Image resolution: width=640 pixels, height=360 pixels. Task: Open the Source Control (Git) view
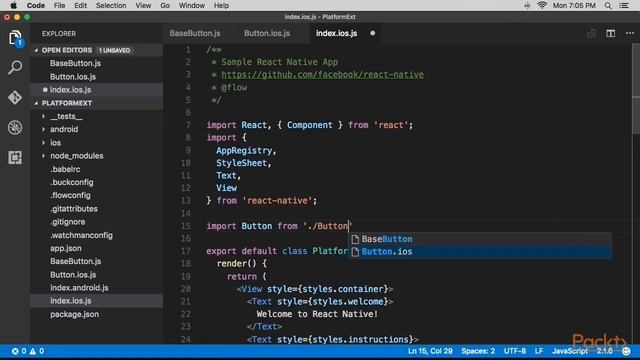pyautogui.click(x=15, y=98)
